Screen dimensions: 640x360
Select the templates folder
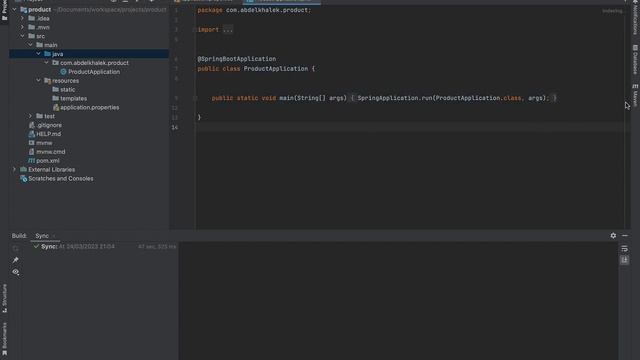(73, 98)
